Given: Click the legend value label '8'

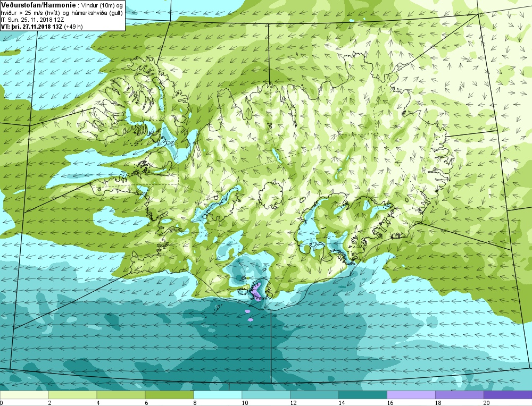Looking at the screenshot, I should (x=195, y=403).
